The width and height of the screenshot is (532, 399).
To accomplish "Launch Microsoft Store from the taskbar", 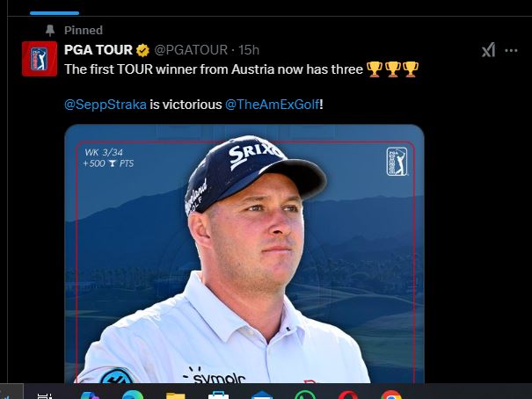I will [x=218, y=395].
